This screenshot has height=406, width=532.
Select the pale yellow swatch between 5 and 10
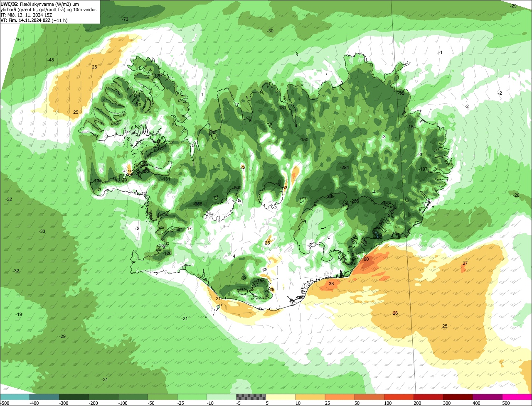pyautogui.click(x=281, y=397)
